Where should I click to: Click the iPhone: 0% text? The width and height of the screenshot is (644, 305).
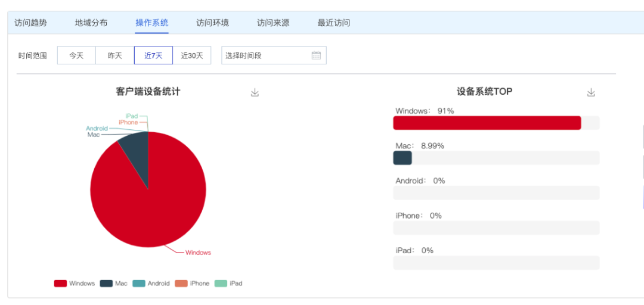coord(419,216)
